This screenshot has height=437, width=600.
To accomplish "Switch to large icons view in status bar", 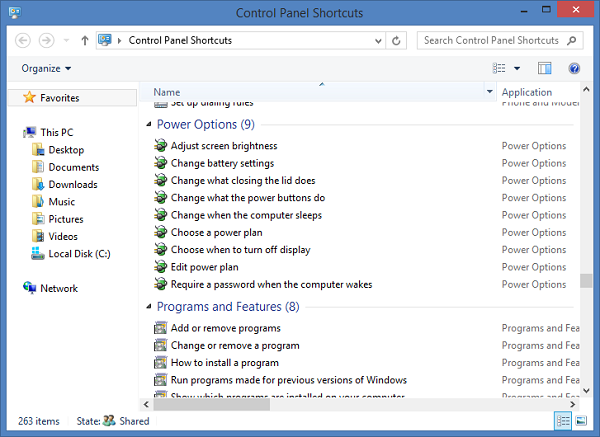I will pos(583,421).
